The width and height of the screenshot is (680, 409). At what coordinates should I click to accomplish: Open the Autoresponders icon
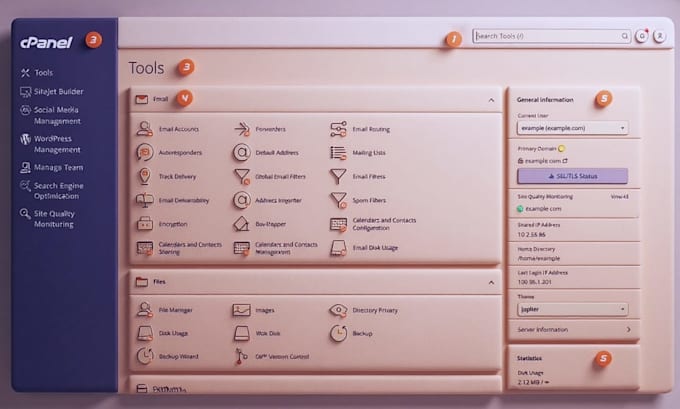pyautogui.click(x=144, y=152)
